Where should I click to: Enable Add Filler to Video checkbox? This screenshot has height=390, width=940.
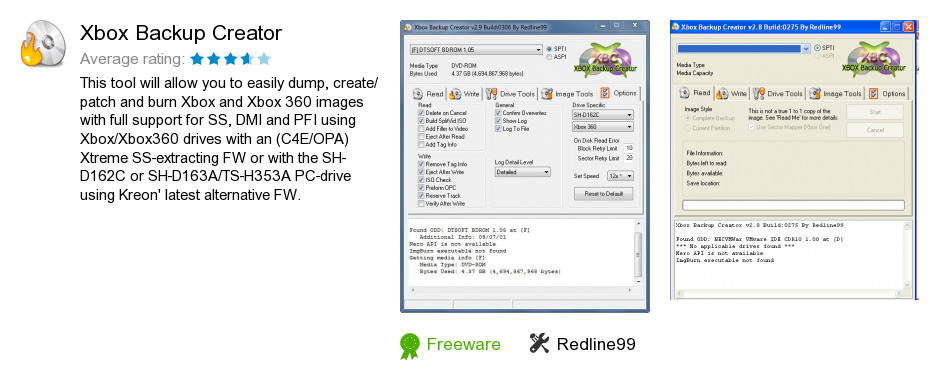point(421,129)
